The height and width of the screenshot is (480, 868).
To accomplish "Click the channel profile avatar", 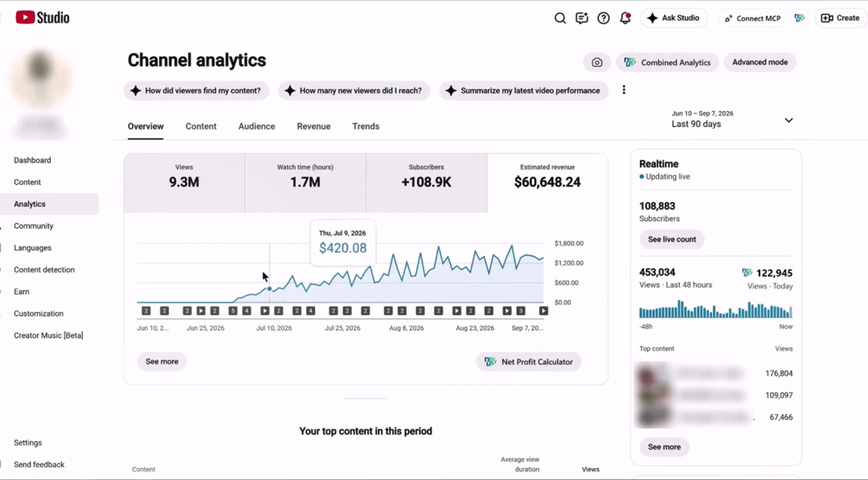I will pos(40,77).
